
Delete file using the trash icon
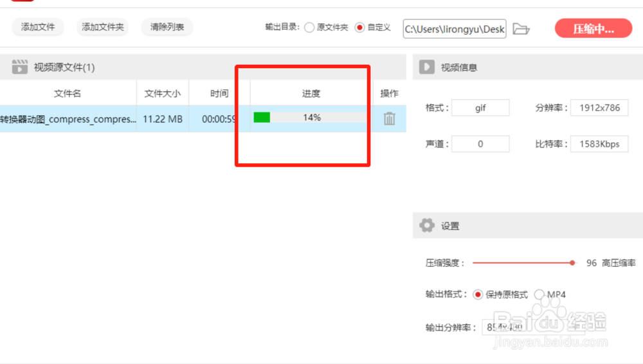[389, 118]
